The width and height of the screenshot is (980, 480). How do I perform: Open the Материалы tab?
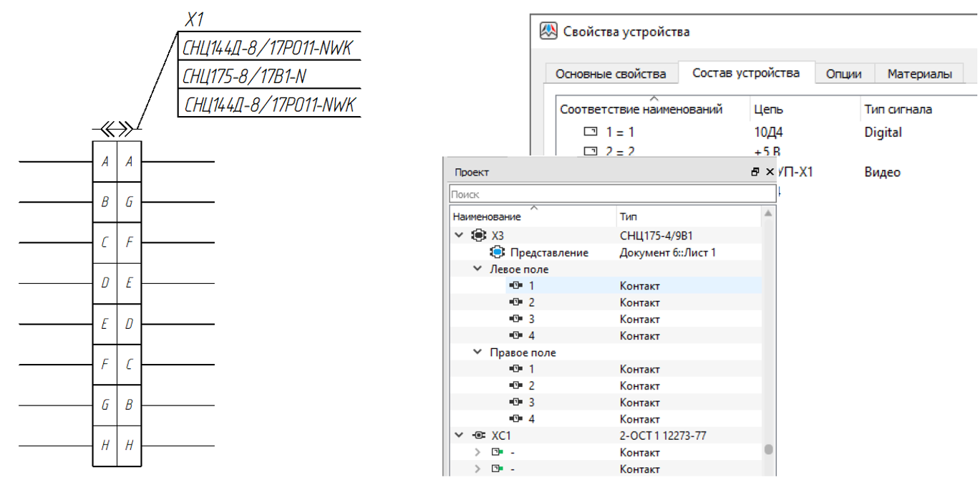pos(919,74)
